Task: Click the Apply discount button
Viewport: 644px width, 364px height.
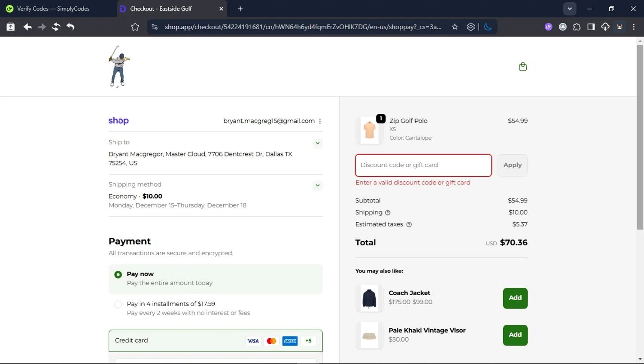Action: pos(513,165)
